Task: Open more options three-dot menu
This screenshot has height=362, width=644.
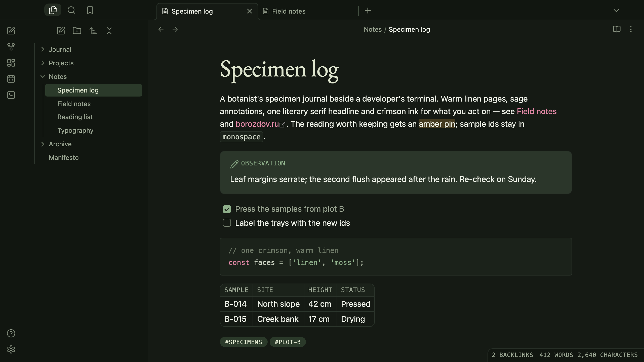Action: point(631,29)
